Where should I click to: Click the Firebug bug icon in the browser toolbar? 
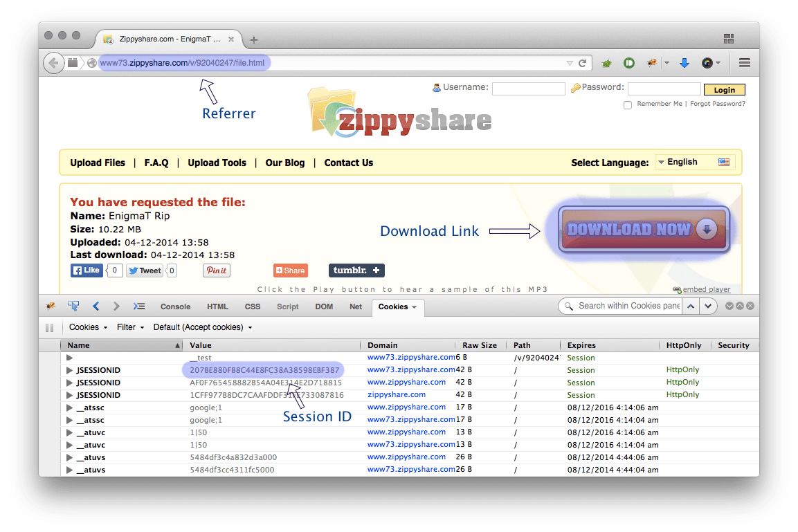click(x=652, y=63)
